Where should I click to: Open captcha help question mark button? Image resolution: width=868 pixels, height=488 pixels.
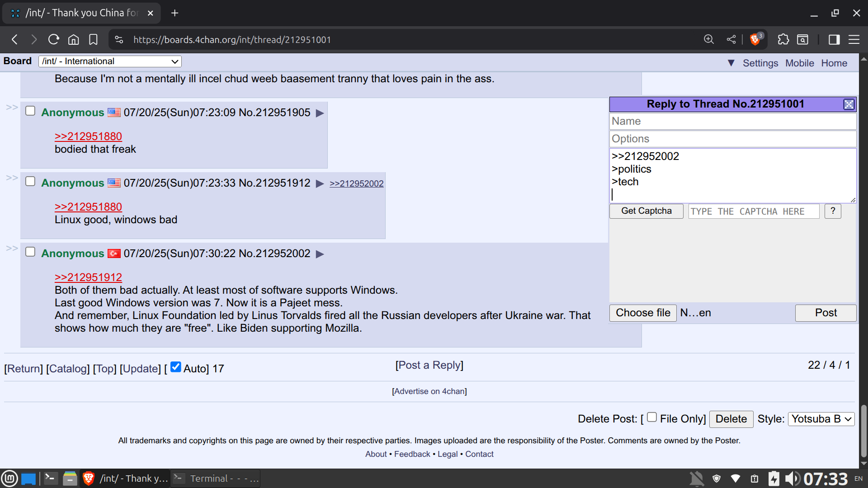[x=833, y=211]
